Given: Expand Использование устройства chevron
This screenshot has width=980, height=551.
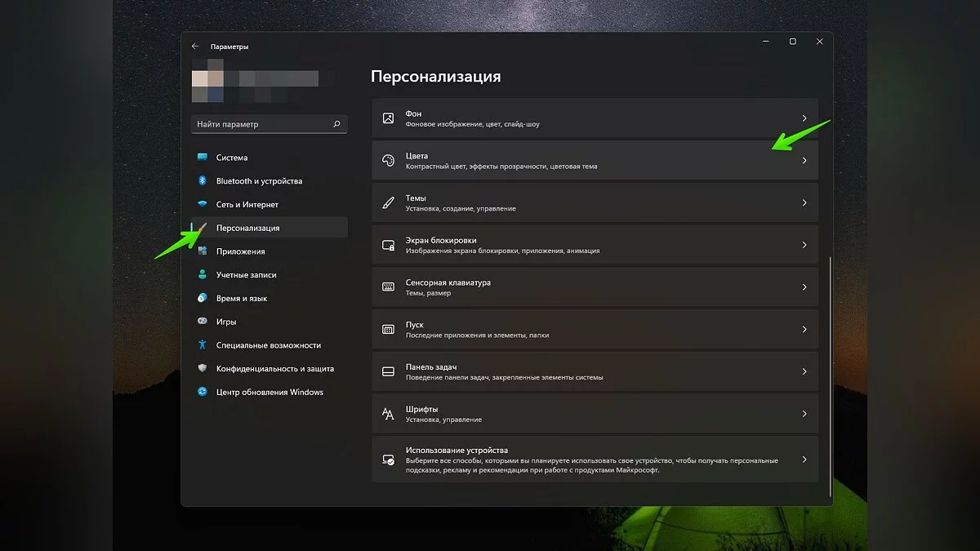Looking at the screenshot, I should (x=804, y=460).
